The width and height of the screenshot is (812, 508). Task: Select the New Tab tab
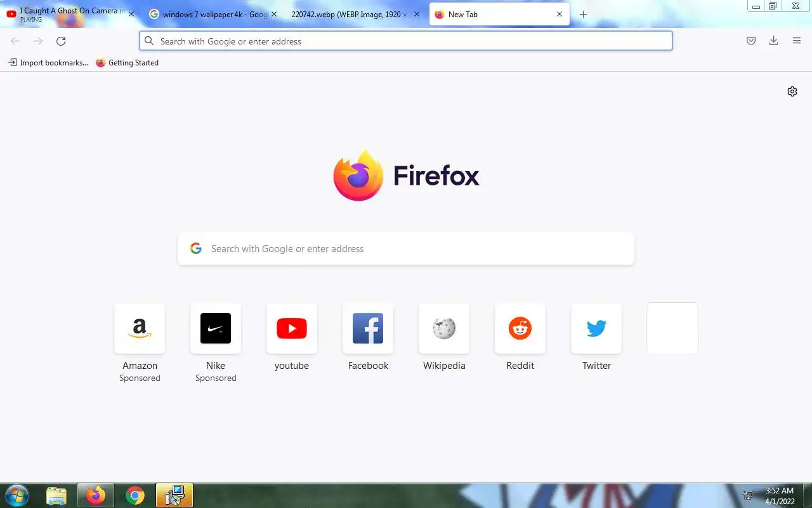coord(499,14)
